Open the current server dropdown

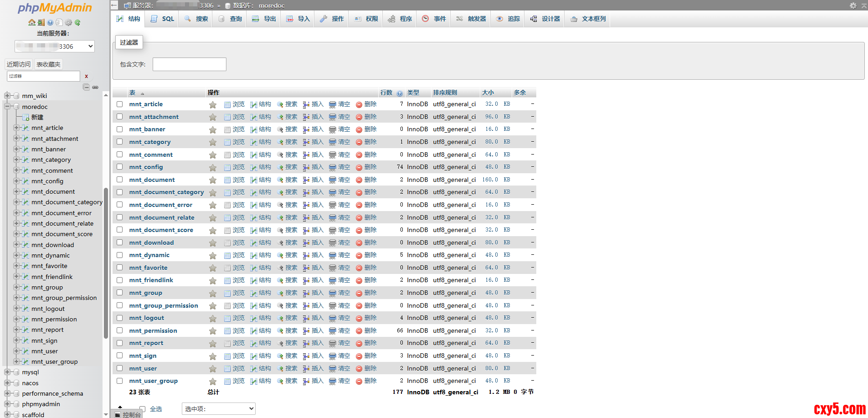tap(55, 46)
